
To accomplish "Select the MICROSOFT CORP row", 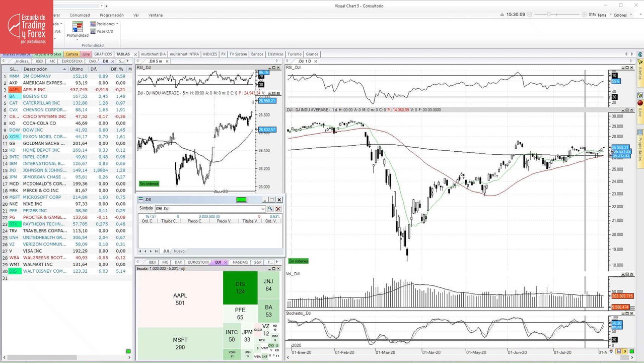I will (66, 197).
